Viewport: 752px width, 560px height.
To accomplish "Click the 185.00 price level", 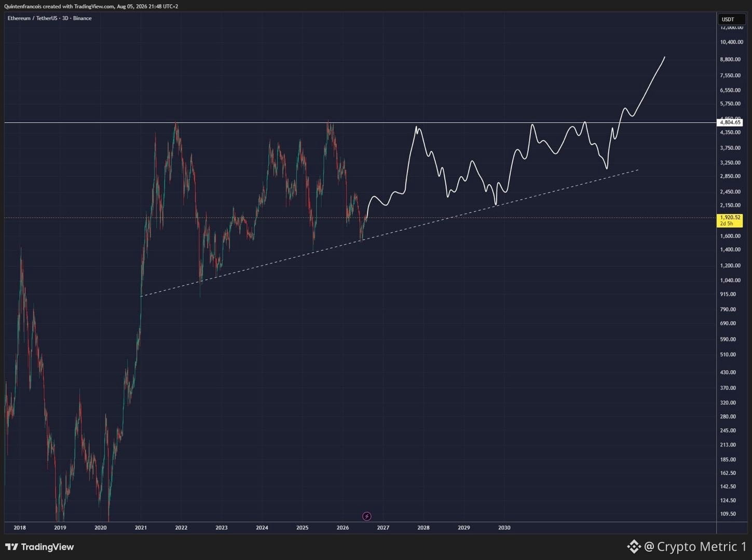I will click(x=728, y=459).
